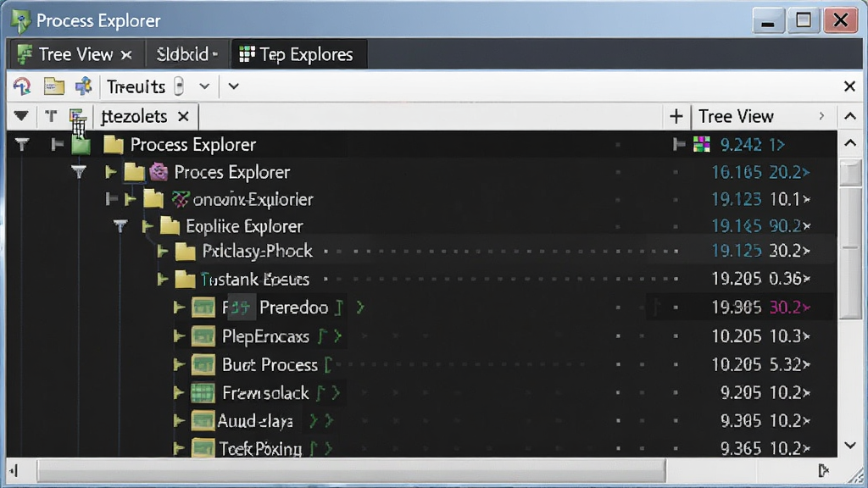Image resolution: width=868 pixels, height=488 pixels.
Task: Click the grid icon on Tep Explores tab
Action: pos(247,54)
